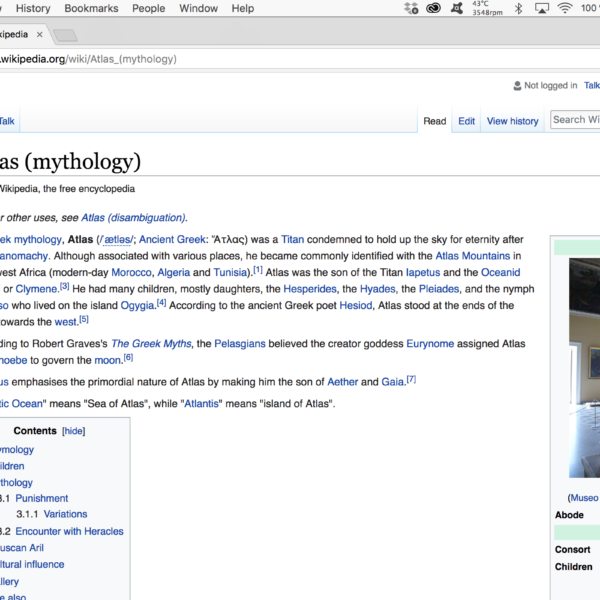The image size is (600, 600).
Task: Open the Hesperides link
Action: (310, 289)
